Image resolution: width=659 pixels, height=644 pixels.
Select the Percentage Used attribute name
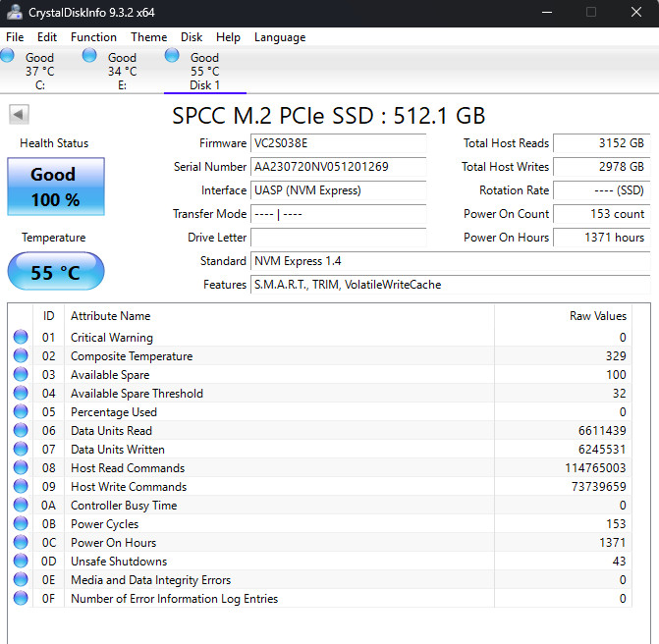pyautogui.click(x=114, y=412)
